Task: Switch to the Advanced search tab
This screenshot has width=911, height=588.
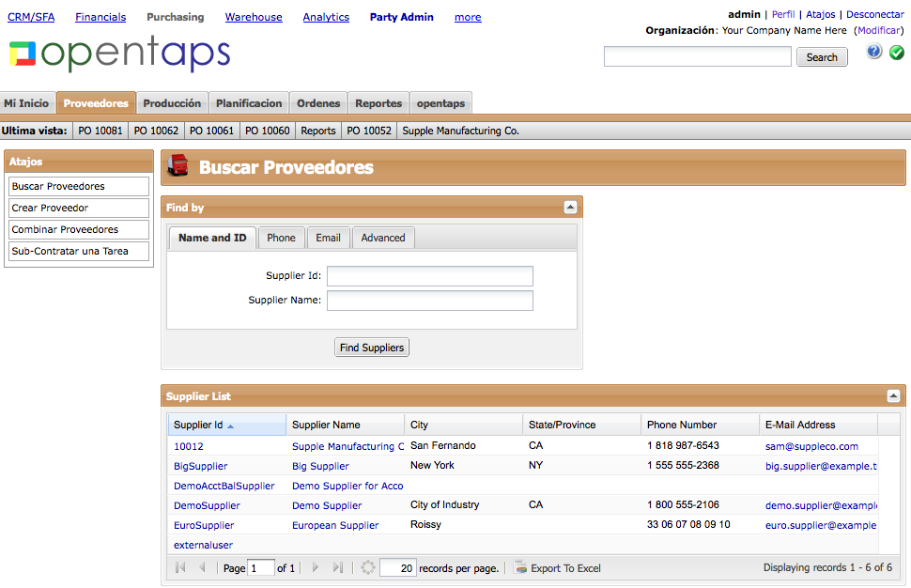Action: pyautogui.click(x=383, y=238)
